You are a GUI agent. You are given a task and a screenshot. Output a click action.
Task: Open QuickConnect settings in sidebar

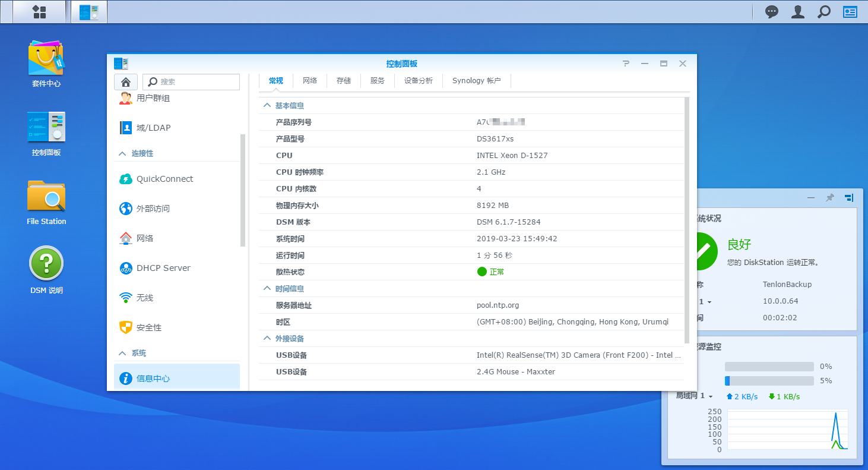coord(177,179)
